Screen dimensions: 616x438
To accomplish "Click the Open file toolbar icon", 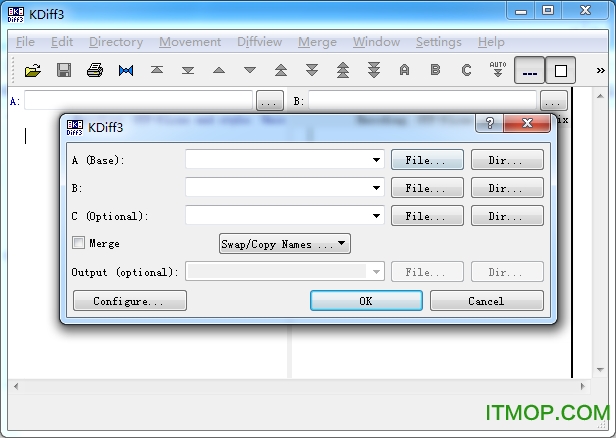I will pos(33,71).
